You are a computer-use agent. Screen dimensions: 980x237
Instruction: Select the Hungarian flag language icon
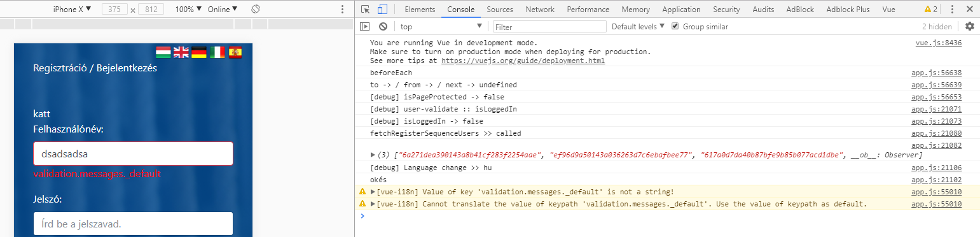163,52
